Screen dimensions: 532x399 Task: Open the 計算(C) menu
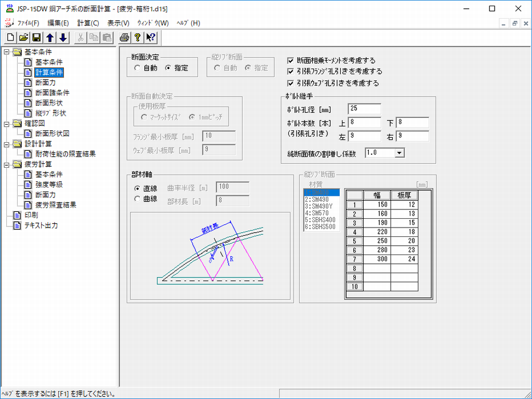point(88,23)
